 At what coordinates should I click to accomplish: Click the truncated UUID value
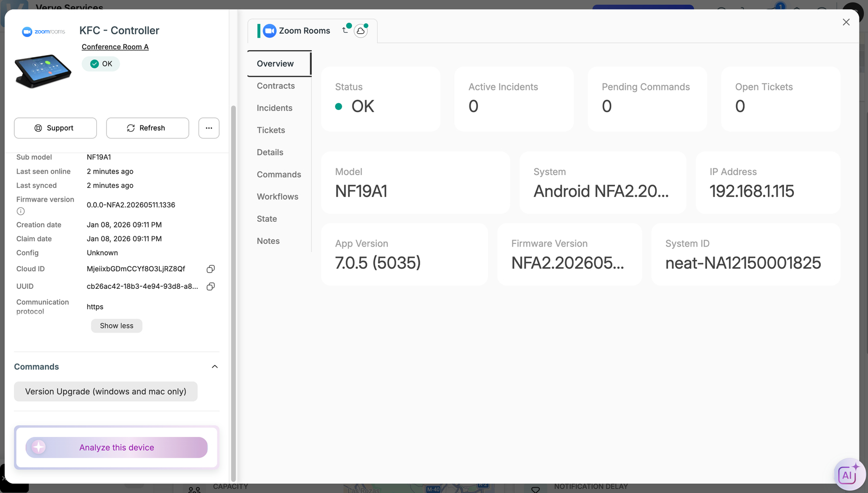coord(142,287)
